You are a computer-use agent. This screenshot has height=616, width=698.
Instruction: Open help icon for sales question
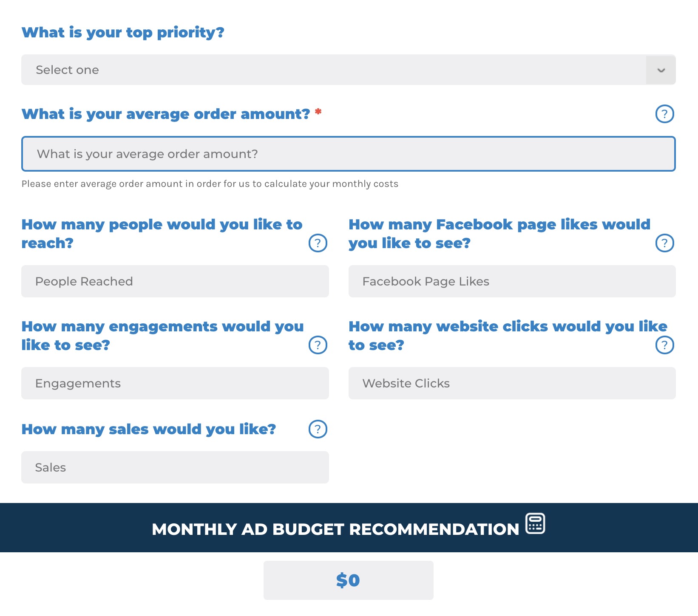click(x=318, y=429)
